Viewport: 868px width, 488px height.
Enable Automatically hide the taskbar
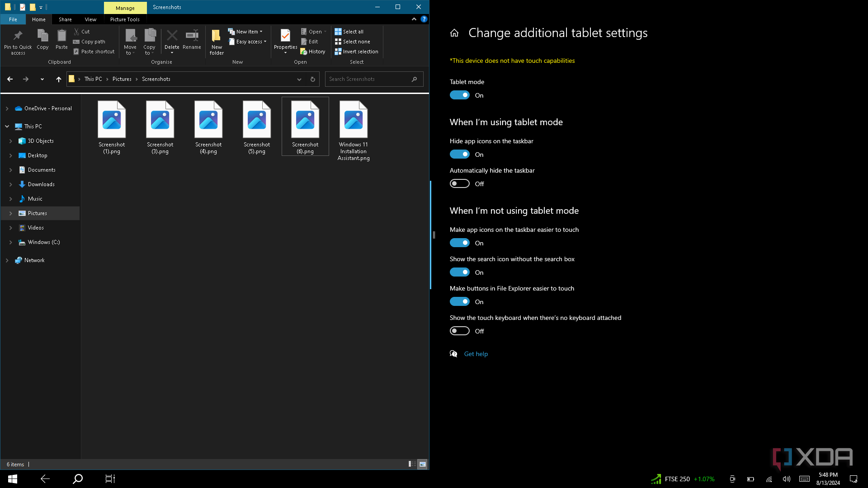460,184
